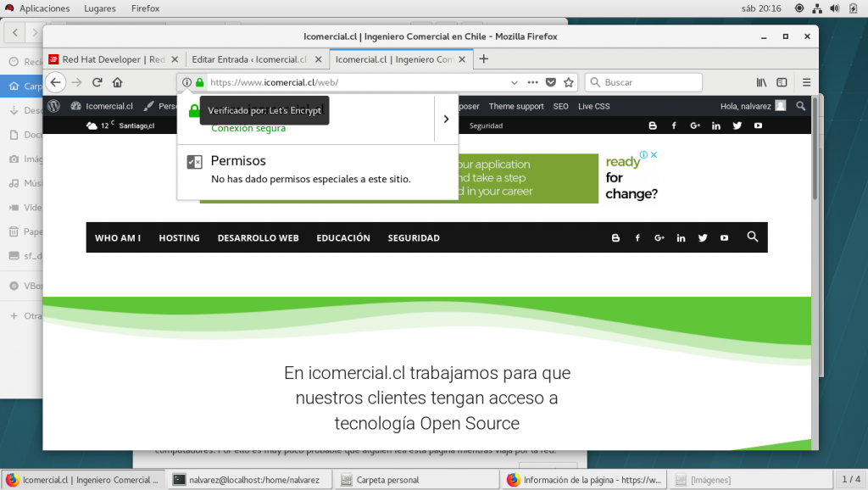This screenshot has width=868, height=490.
Task: Open the Firefox home page icon
Action: [117, 82]
